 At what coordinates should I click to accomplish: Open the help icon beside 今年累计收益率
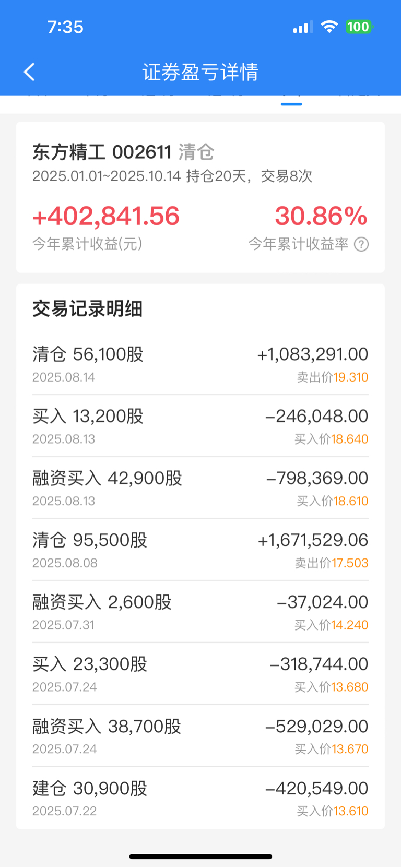coord(361,244)
